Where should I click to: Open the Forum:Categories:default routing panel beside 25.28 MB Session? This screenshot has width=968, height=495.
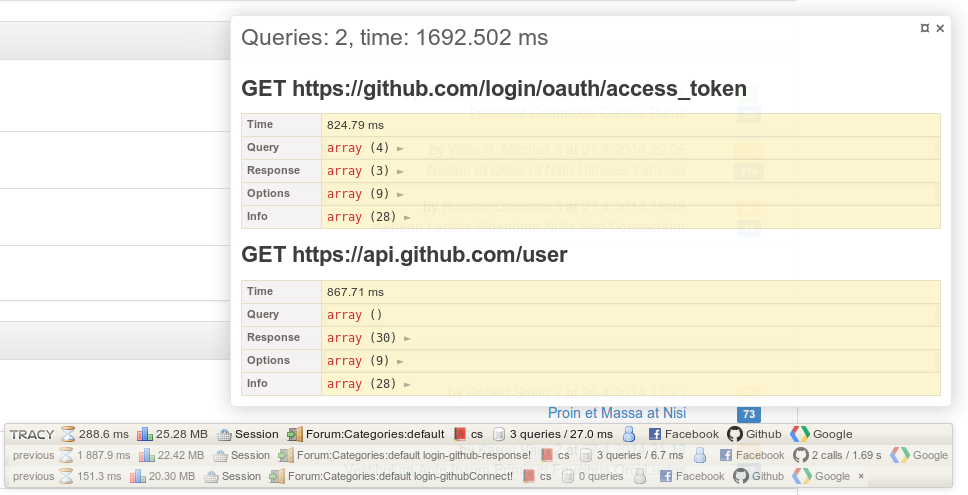[x=366, y=435]
